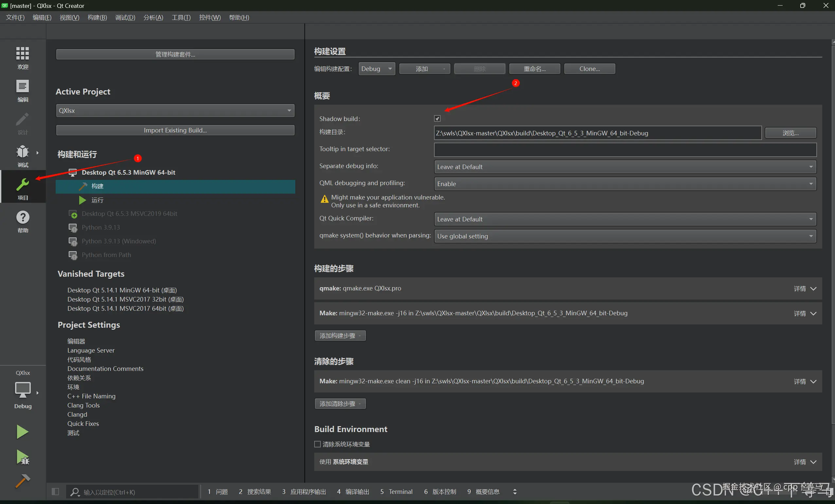Open Active Project QXlsx combo box
The height and width of the screenshot is (504, 835).
pyautogui.click(x=175, y=111)
